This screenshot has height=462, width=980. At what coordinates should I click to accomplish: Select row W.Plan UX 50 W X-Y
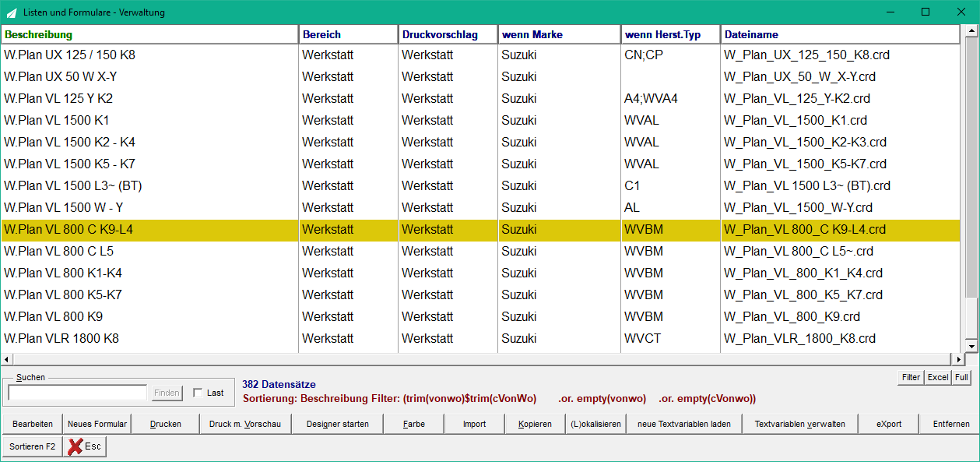pyautogui.click(x=480, y=77)
